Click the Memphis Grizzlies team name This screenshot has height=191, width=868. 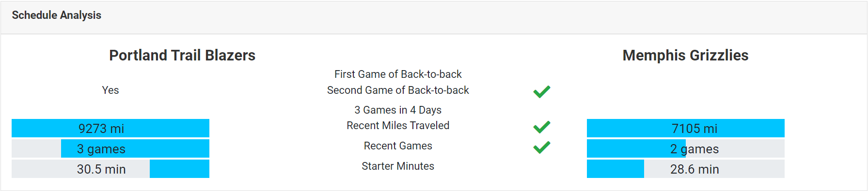[685, 55]
